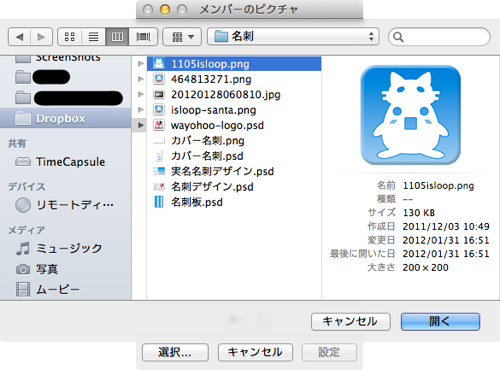Click the 1105isloop.png name in preview info
Viewport: 500px width, 370px height.
[438, 186]
